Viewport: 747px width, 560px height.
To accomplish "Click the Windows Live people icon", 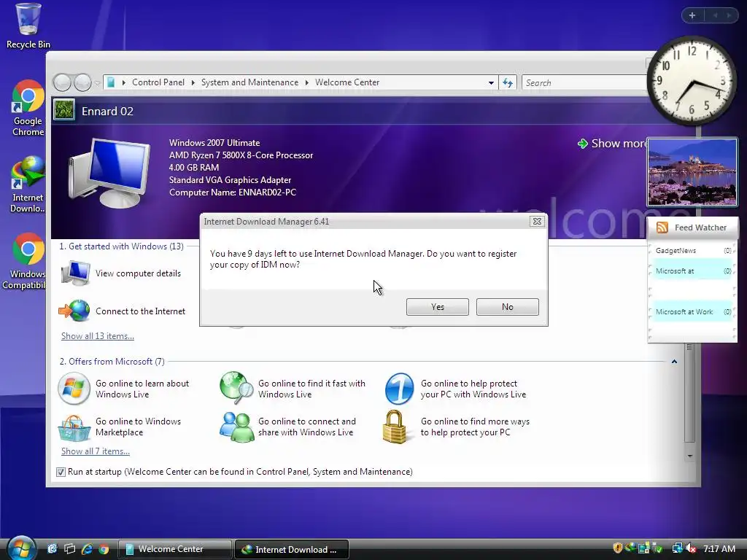I will pyautogui.click(x=237, y=427).
